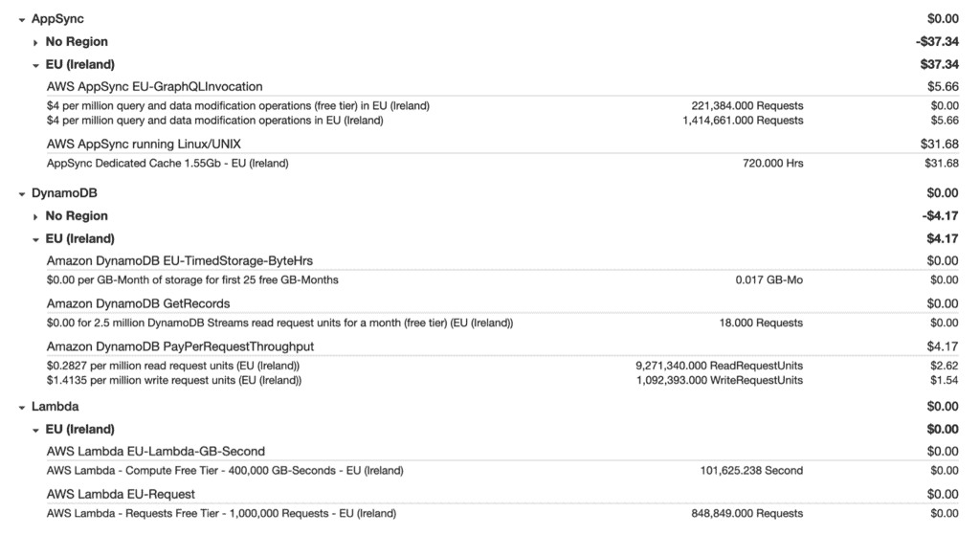Click the 1,092,393.000 WriteRequestUnits usage value

click(719, 380)
